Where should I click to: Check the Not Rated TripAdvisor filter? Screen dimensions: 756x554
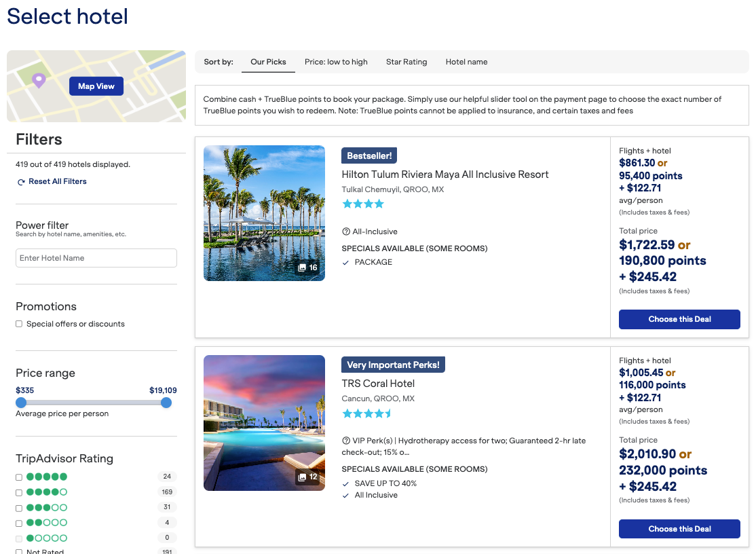click(19, 551)
